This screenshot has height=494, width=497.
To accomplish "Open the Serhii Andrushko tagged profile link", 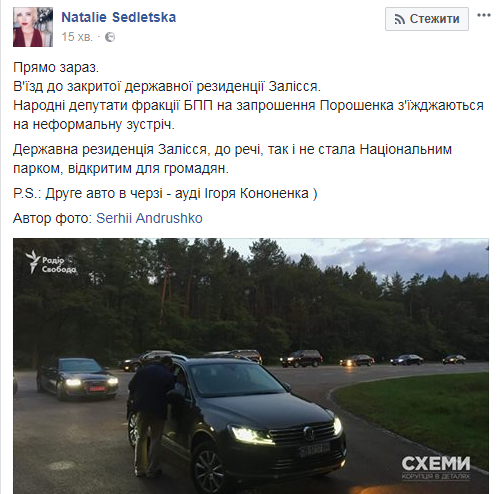I will point(149,218).
